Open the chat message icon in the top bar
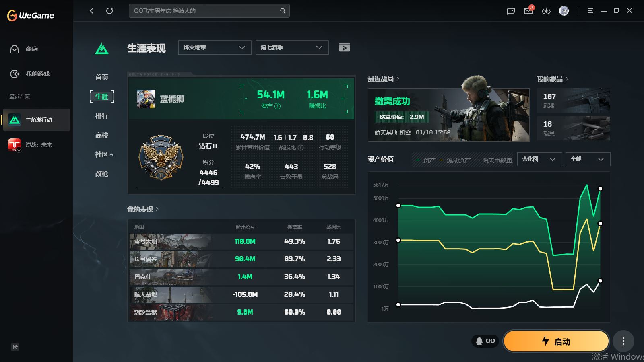This screenshot has width=644, height=362. tap(511, 11)
